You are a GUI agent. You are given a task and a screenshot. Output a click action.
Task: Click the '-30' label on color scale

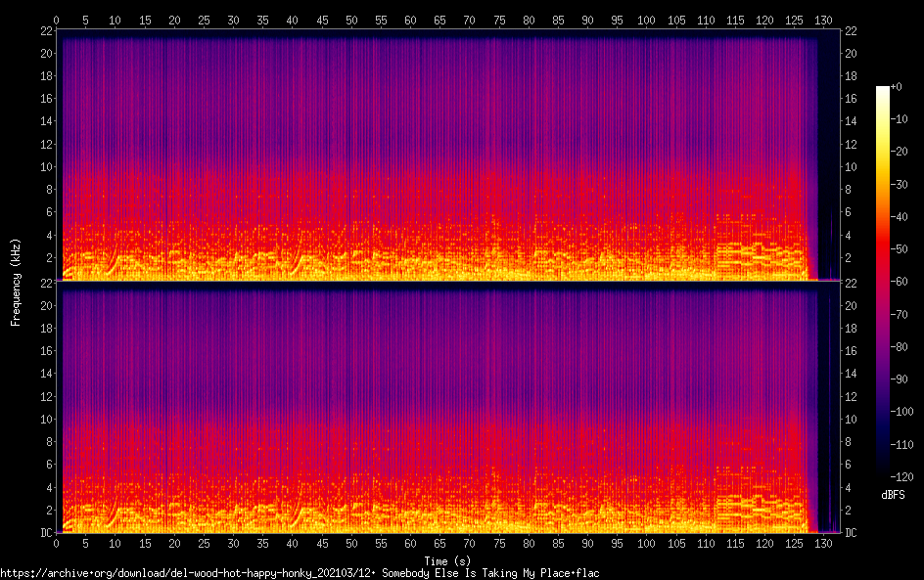[x=899, y=184]
